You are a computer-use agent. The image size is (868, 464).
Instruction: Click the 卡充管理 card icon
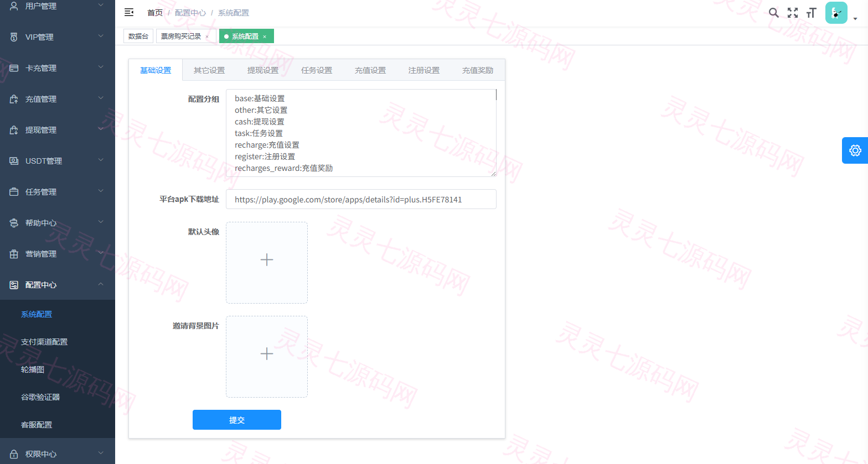(x=14, y=68)
